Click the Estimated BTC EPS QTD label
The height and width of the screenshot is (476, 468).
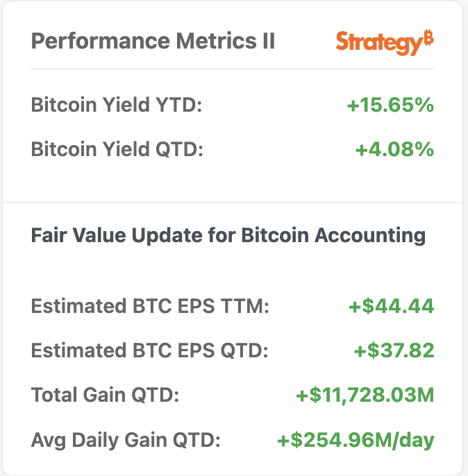(x=149, y=350)
